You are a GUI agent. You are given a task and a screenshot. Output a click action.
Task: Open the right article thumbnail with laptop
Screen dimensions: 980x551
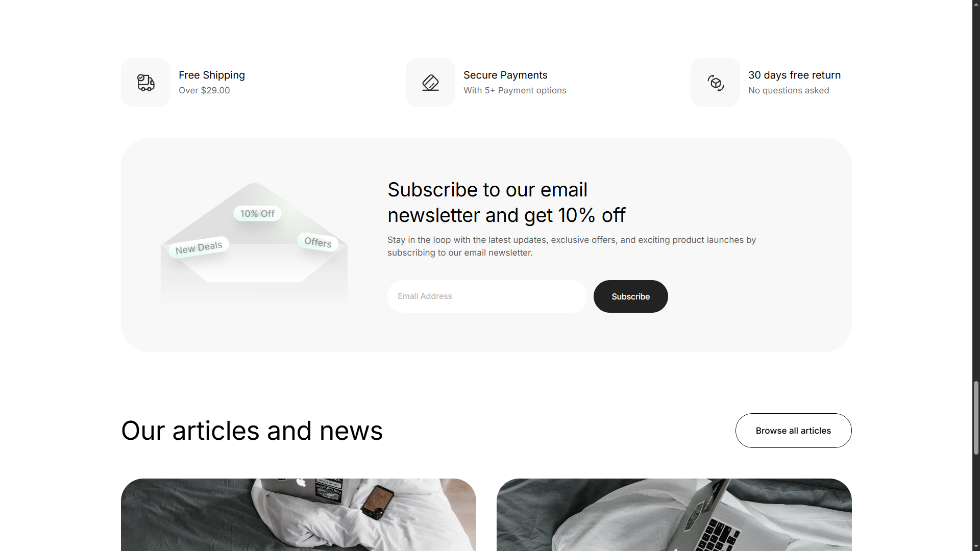pyautogui.click(x=674, y=515)
